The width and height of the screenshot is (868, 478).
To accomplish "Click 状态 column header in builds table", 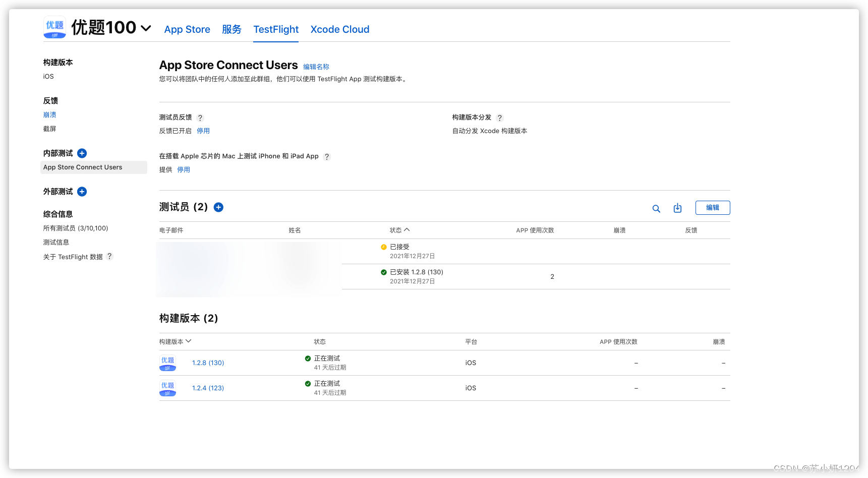I will click(320, 342).
